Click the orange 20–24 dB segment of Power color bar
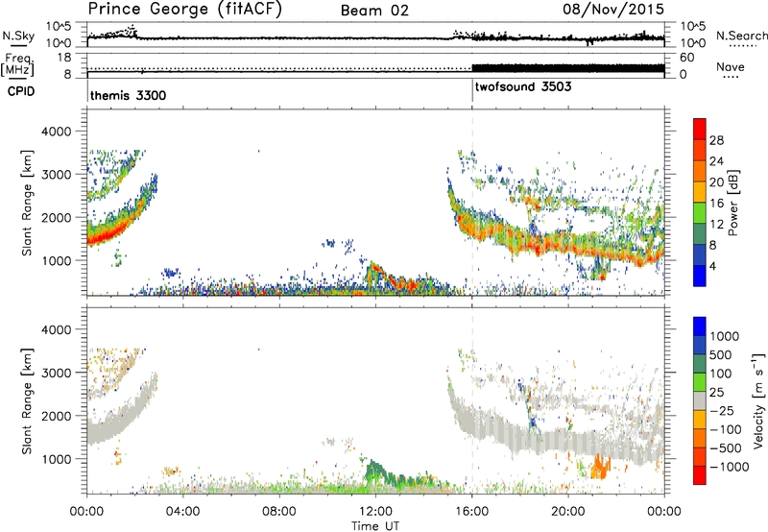Screen dimensions: 768x532 (x=700, y=171)
